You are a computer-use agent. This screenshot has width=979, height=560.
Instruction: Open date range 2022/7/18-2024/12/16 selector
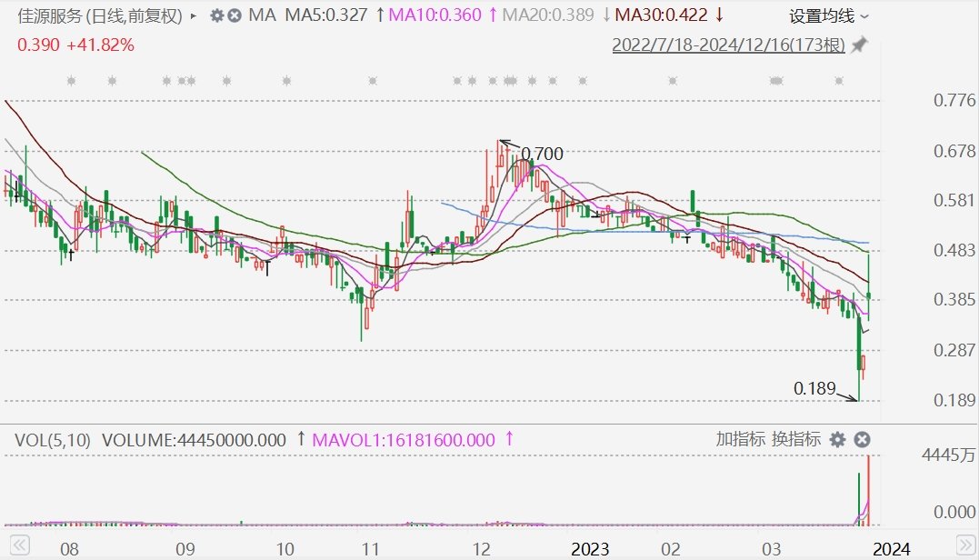728,45
